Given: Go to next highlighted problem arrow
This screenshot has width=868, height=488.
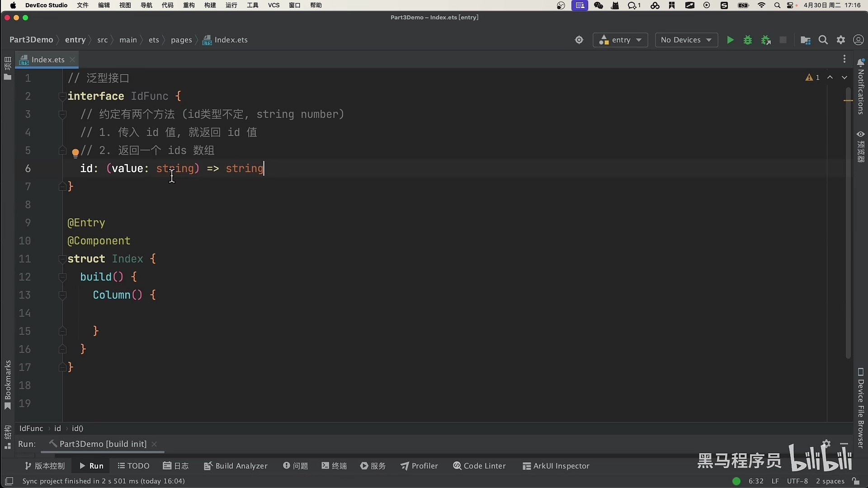Looking at the screenshot, I should (844, 78).
